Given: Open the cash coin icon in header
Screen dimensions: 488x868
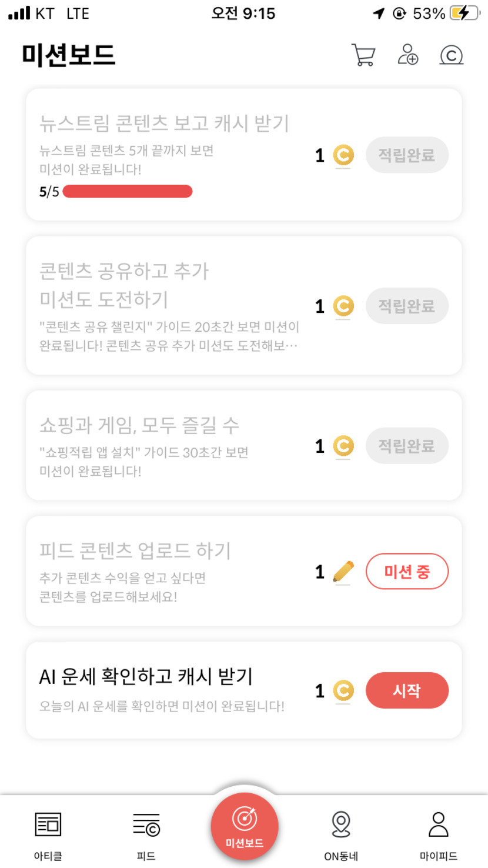Looking at the screenshot, I should (x=452, y=55).
